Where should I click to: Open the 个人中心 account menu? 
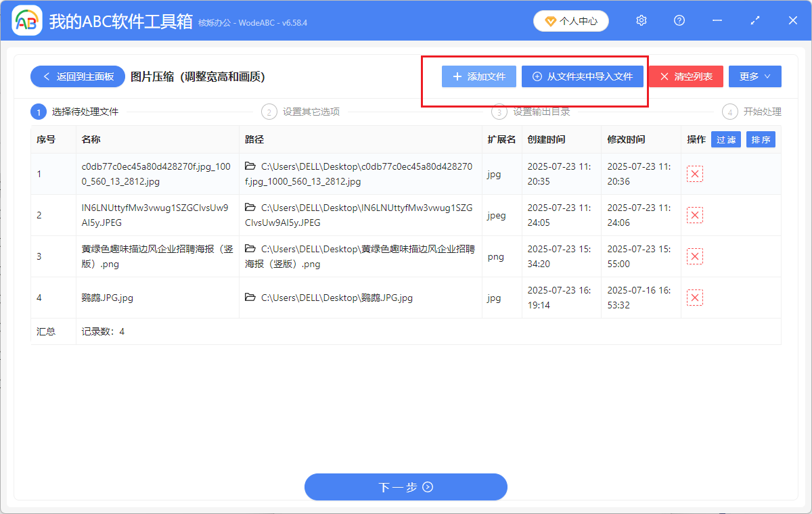click(570, 20)
